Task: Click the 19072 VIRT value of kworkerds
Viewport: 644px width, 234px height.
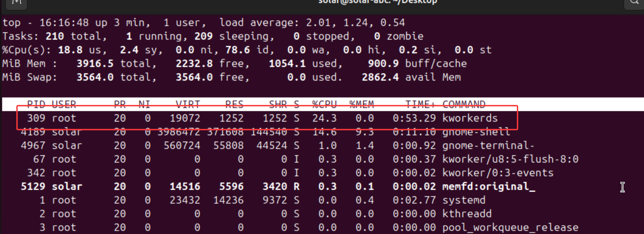Action: [x=185, y=118]
